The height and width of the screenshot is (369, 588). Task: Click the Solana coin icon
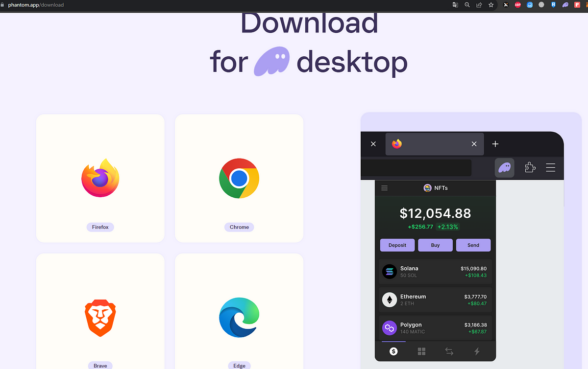(x=390, y=272)
